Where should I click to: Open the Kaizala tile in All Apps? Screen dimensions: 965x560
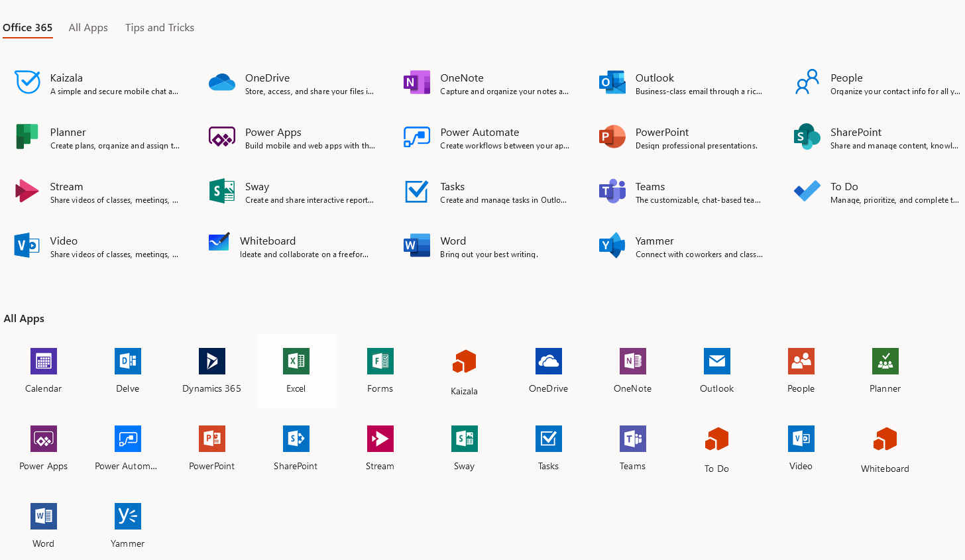pyautogui.click(x=465, y=372)
